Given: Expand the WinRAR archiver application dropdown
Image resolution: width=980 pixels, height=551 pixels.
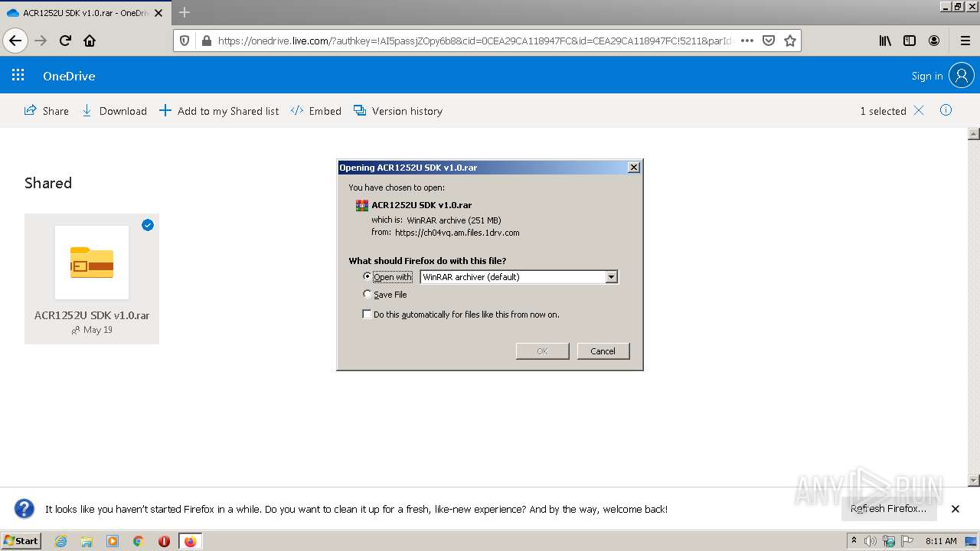Looking at the screenshot, I should 611,277.
